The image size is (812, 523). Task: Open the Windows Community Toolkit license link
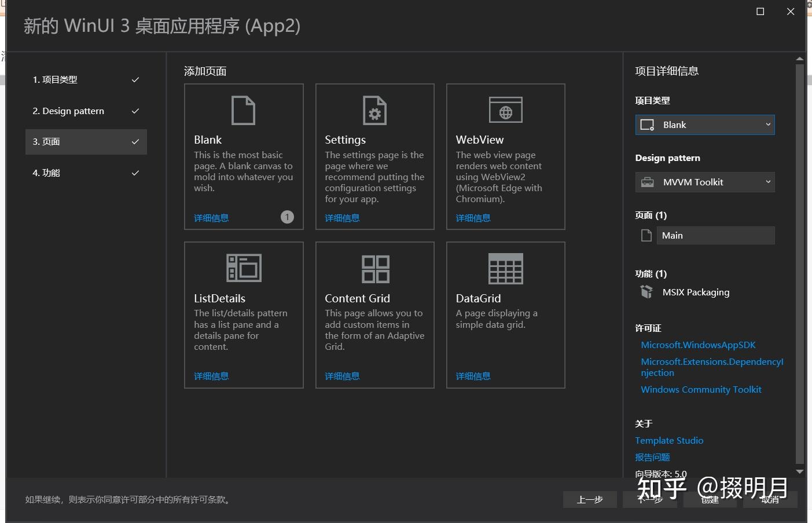pos(701,390)
